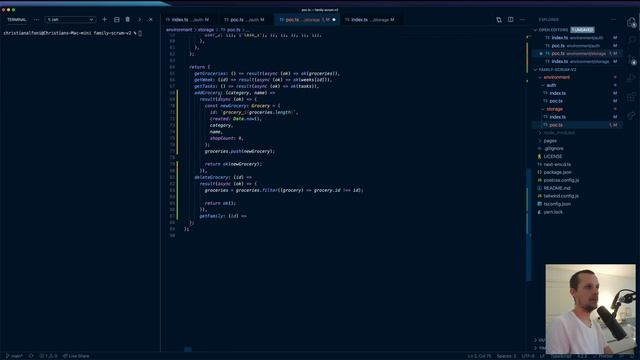Switch to index.ts auth editor tab
The height and width of the screenshot is (360, 640).
point(189,20)
